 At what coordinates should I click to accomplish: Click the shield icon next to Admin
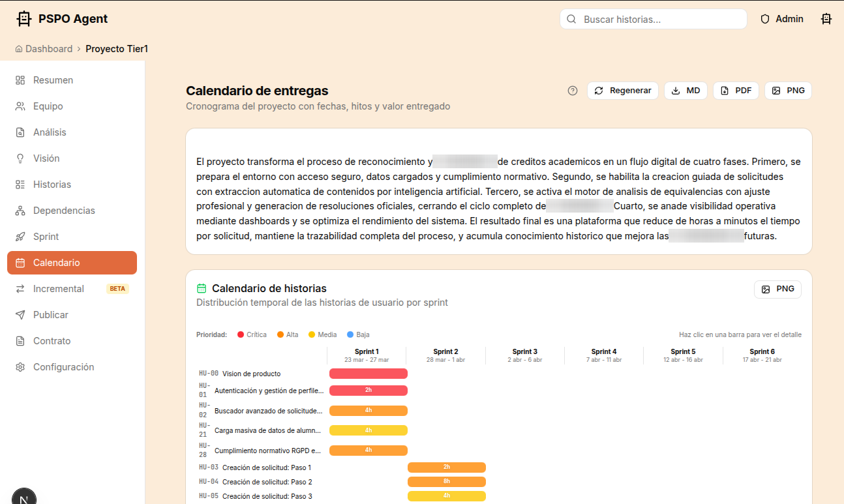(x=764, y=19)
